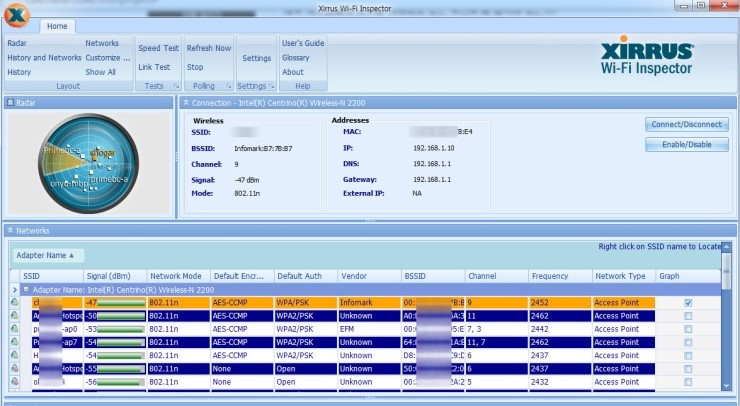Viewport: 740px width, 406px height.
Task: Select the Networks layout option
Action: pyautogui.click(x=102, y=43)
